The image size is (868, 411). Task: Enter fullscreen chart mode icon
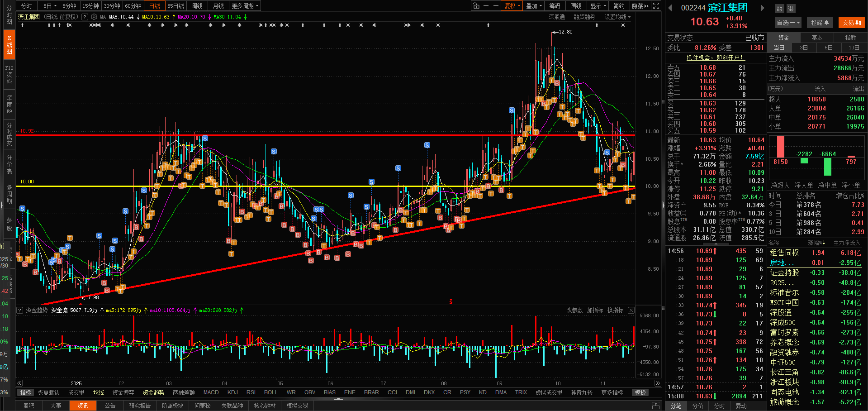point(656,6)
